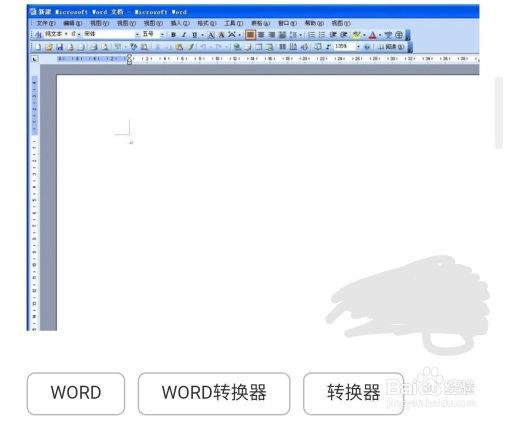Viewport: 506px width, 423px height.
Task: Click the ruler tab selector box
Action: (x=34, y=59)
